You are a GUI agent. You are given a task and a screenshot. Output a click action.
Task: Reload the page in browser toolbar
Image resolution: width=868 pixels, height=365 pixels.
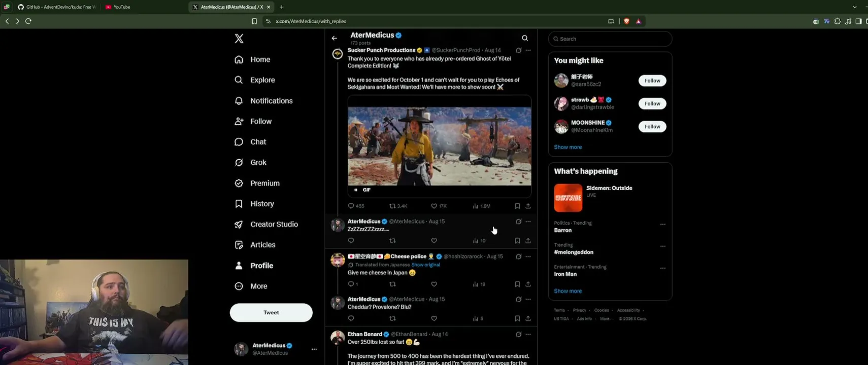pos(28,21)
